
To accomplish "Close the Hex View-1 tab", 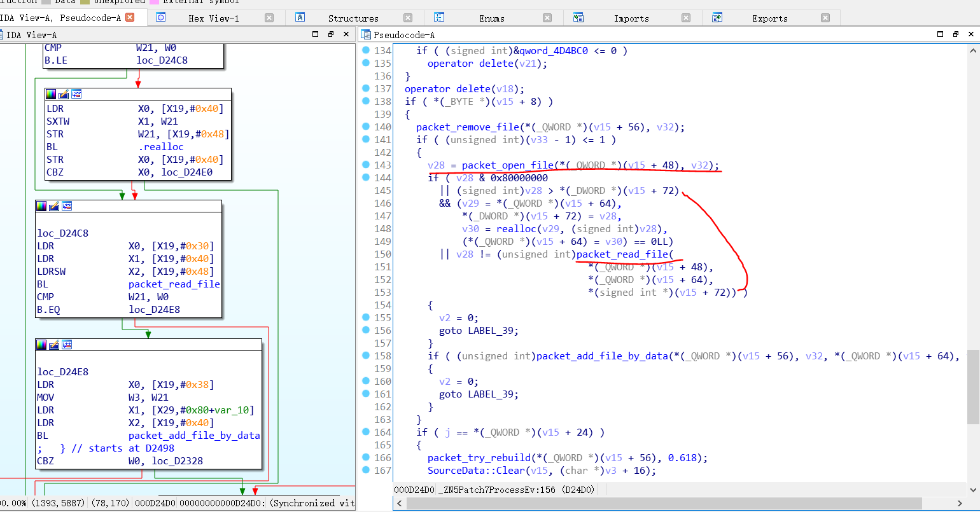I will tap(269, 18).
